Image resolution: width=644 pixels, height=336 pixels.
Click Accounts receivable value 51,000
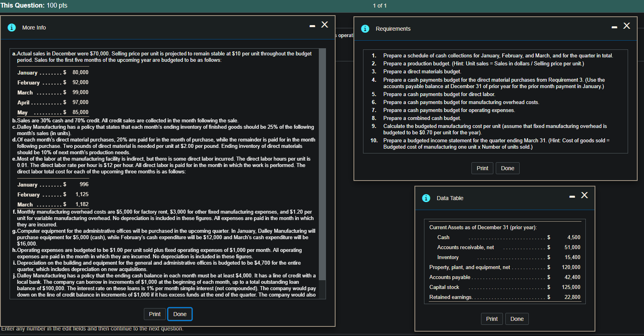click(572, 247)
